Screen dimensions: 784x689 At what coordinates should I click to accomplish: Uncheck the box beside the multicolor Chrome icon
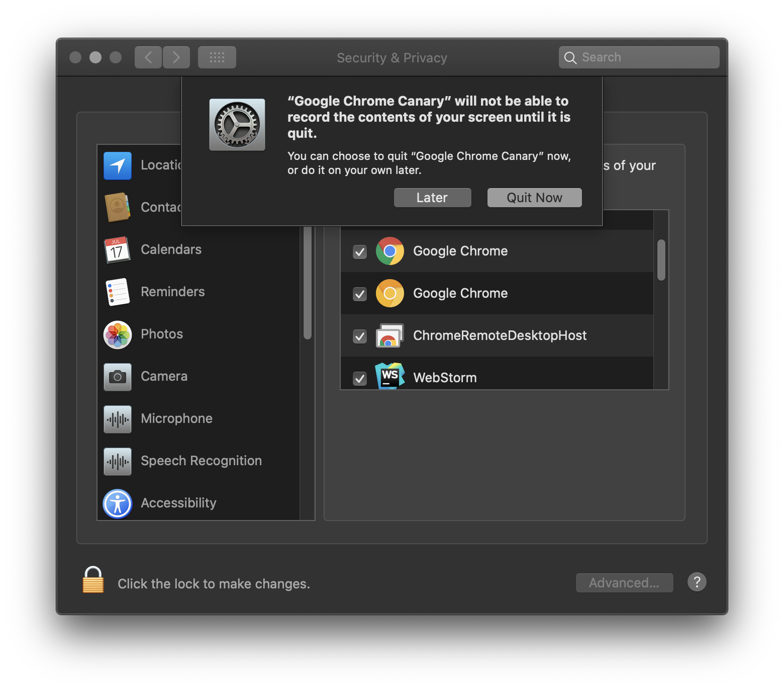coord(360,251)
